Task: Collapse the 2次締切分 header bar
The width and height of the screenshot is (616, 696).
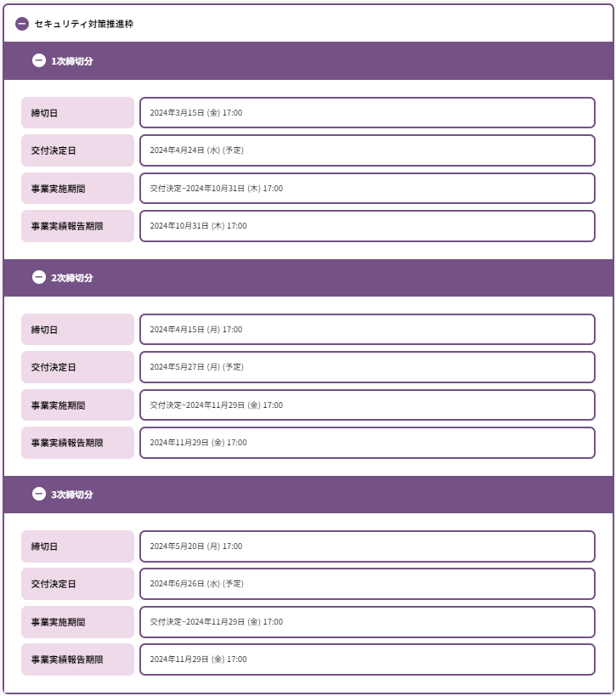Action: coord(308,278)
